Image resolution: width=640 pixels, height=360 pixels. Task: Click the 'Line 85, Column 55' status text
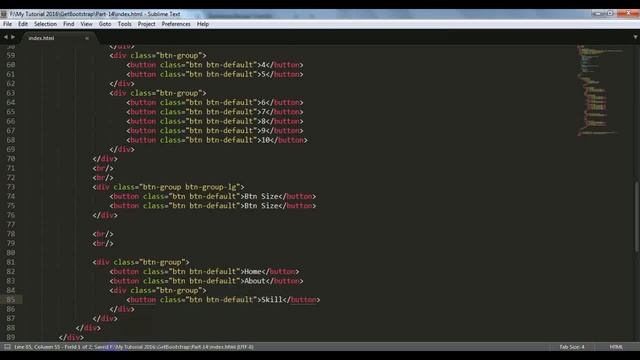(x=38, y=347)
